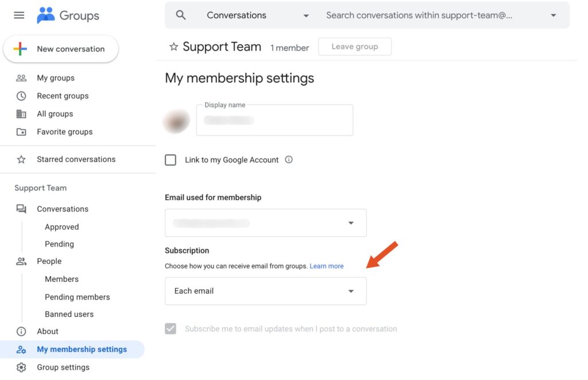Focus the Display name field
The height and width of the screenshot is (380, 588).
(274, 120)
